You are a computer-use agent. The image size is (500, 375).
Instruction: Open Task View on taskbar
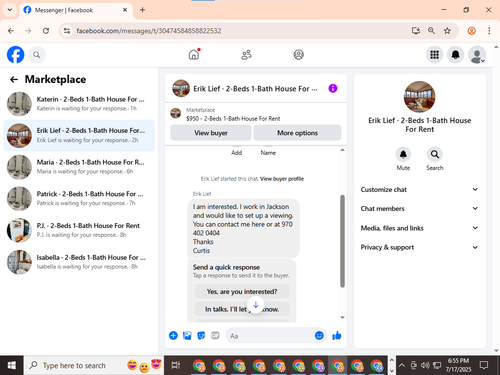point(176,365)
